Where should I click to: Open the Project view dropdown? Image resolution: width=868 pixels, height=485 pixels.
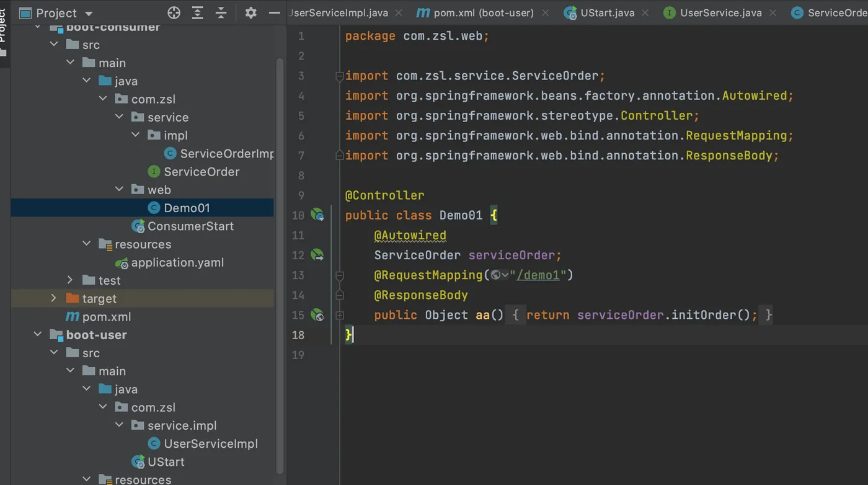[x=88, y=13]
